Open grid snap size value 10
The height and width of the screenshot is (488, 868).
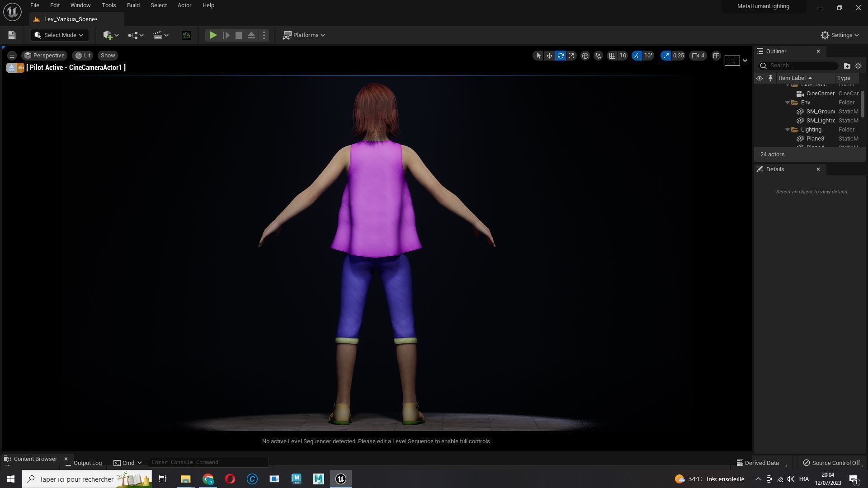623,56
